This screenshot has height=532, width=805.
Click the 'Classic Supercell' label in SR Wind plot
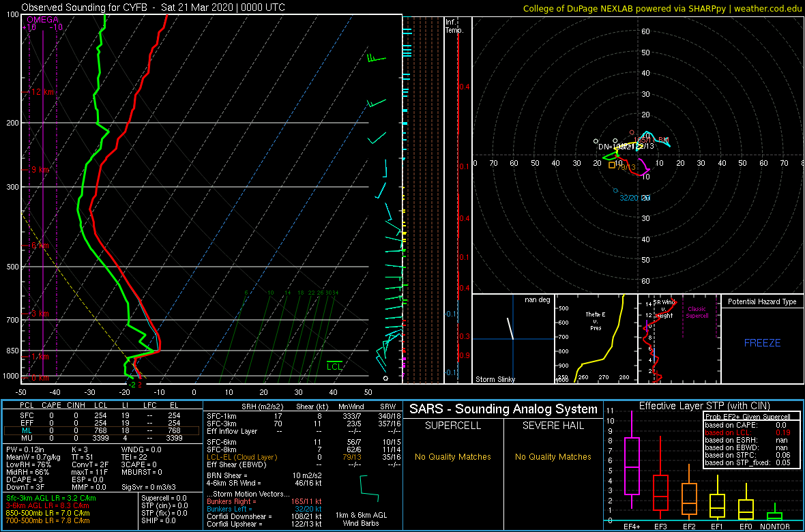point(699,313)
